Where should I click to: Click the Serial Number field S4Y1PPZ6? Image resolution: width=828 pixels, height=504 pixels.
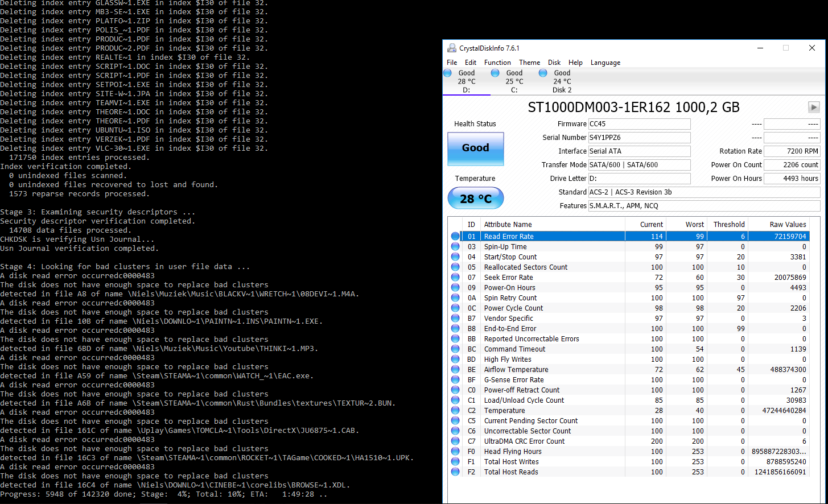coord(639,138)
